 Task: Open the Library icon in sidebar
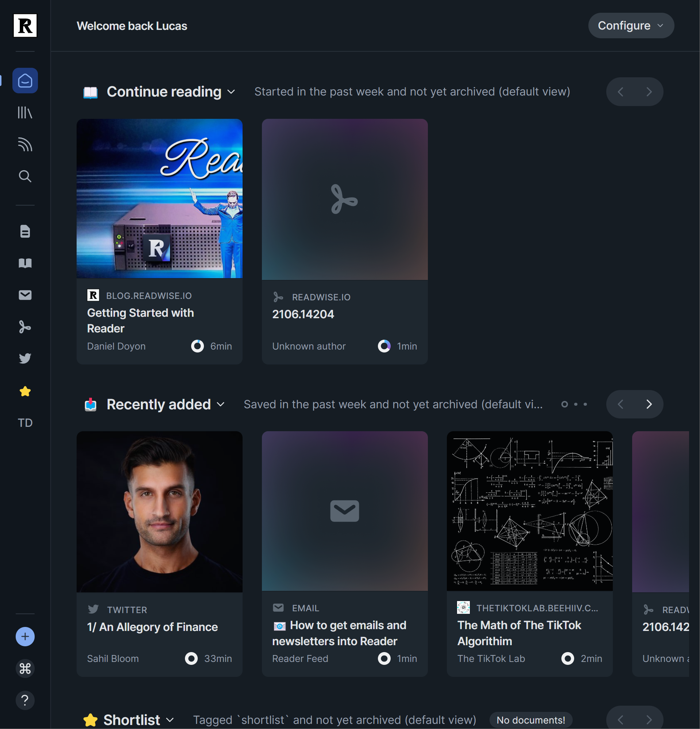(25, 112)
